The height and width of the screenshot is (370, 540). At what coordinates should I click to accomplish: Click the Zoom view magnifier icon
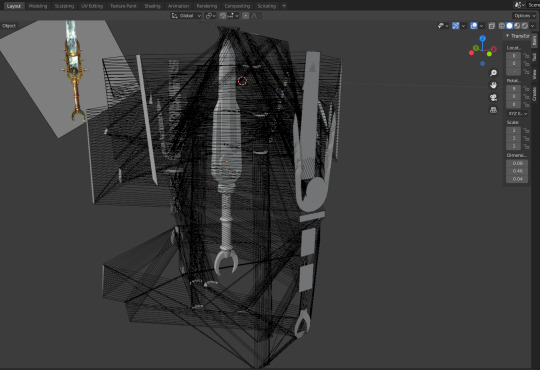tap(493, 73)
